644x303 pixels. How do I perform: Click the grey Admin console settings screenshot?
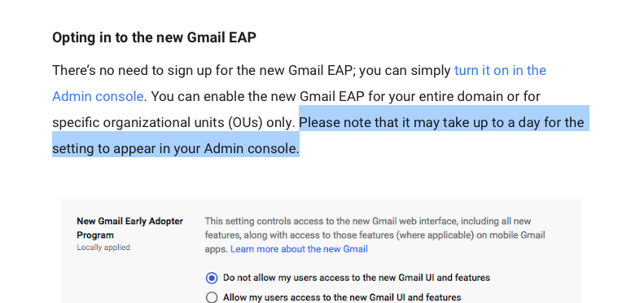(x=321, y=251)
